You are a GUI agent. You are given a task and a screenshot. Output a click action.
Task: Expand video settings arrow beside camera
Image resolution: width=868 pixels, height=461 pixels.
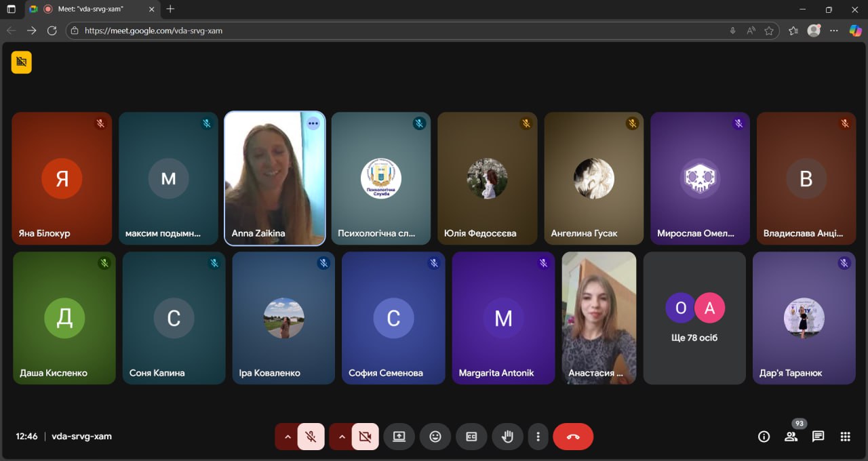pyautogui.click(x=342, y=437)
